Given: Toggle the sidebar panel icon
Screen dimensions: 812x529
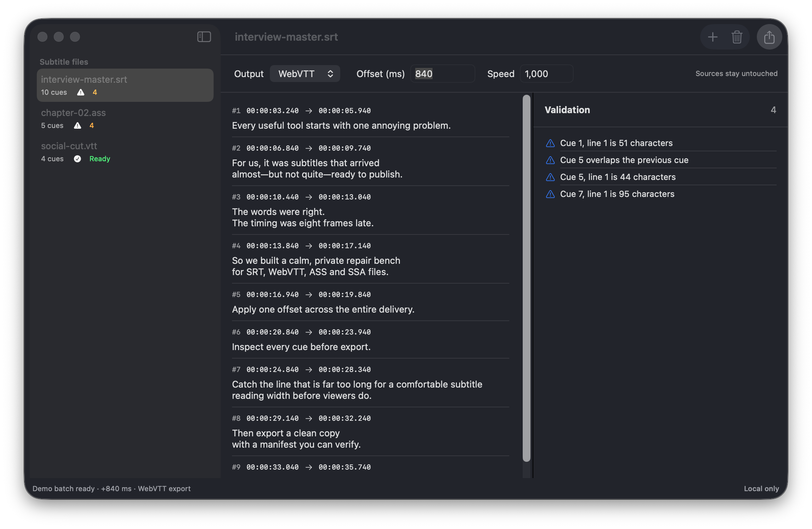Looking at the screenshot, I should click(204, 37).
